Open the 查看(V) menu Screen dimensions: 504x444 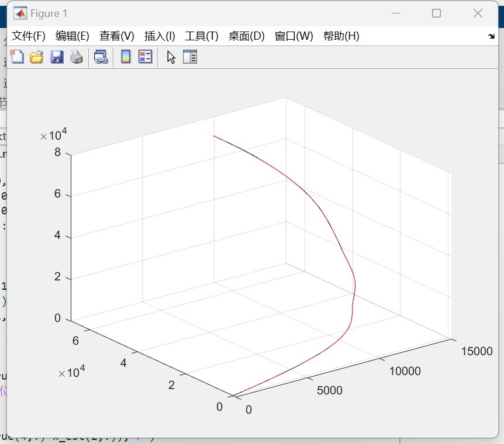click(x=116, y=36)
